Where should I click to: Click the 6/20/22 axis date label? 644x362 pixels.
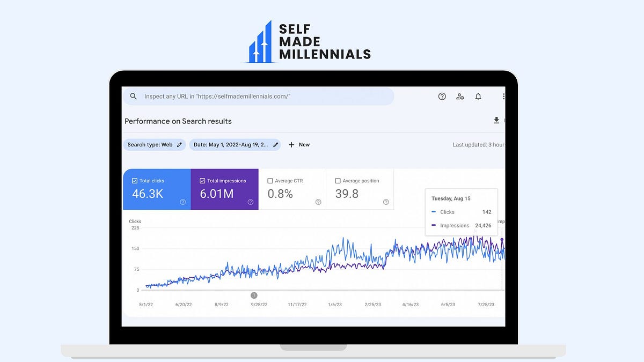click(x=184, y=305)
